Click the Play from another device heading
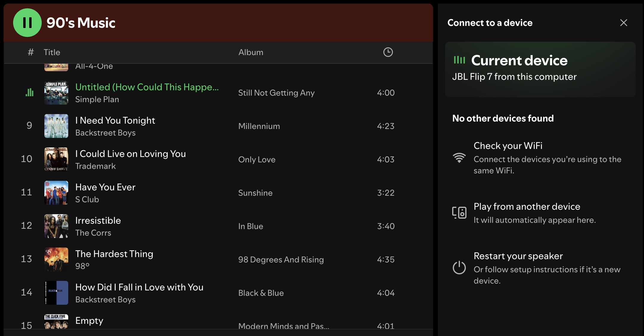Screen dimensions: 644x336 pyautogui.click(x=527, y=206)
